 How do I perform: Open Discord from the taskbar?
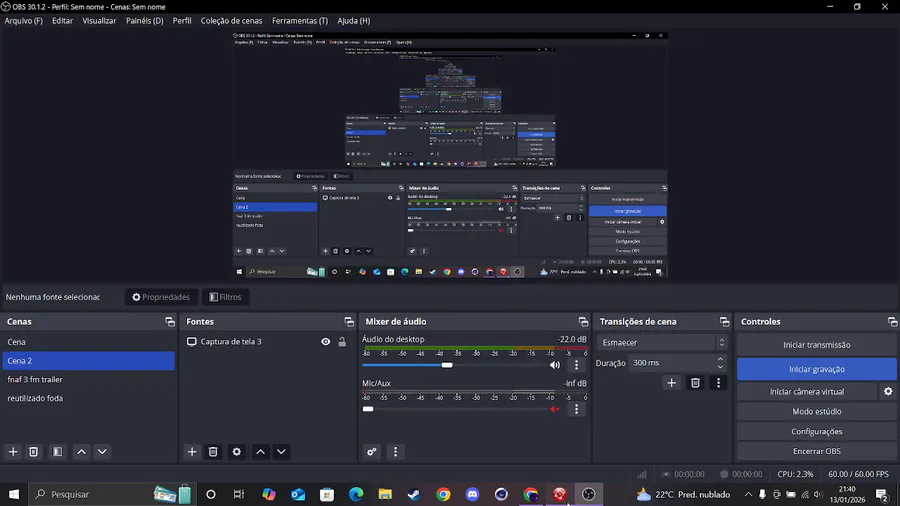coord(472,494)
